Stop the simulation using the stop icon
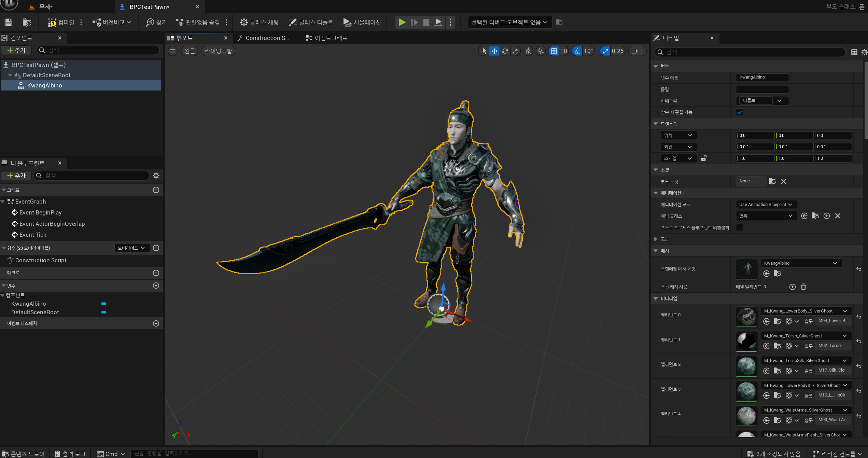868x458 pixels. tap(426, 22)
